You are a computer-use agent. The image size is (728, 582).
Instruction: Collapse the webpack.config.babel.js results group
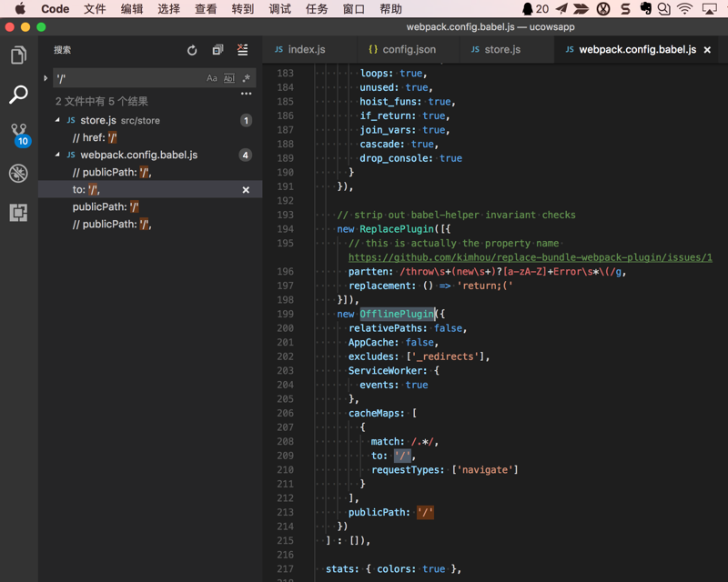click(x=57, y=156)
